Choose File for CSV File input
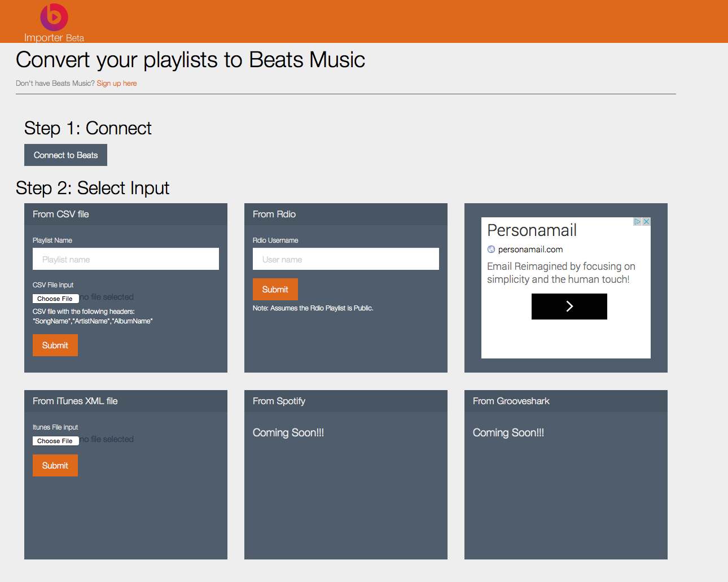The width and height of the screenshot is (728, 582). click(55, 299)
